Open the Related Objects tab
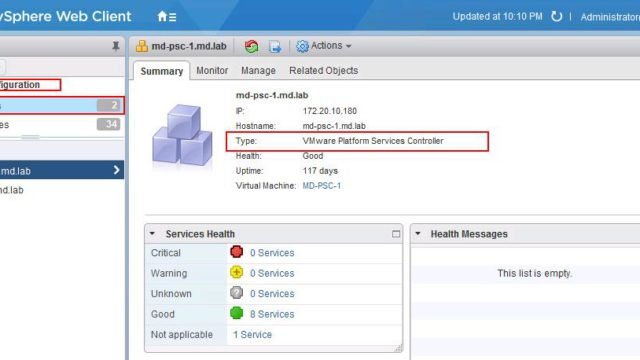The width and height of the screenshot is (640, 360). [323, 71]
